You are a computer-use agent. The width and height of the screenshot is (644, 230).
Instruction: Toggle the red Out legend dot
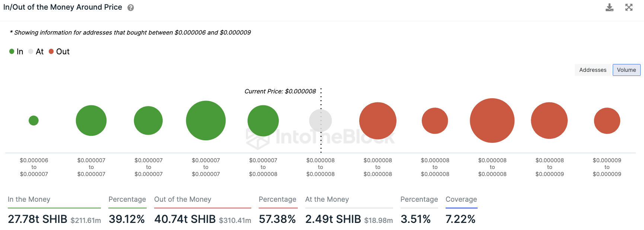click(x=51, y=51)
